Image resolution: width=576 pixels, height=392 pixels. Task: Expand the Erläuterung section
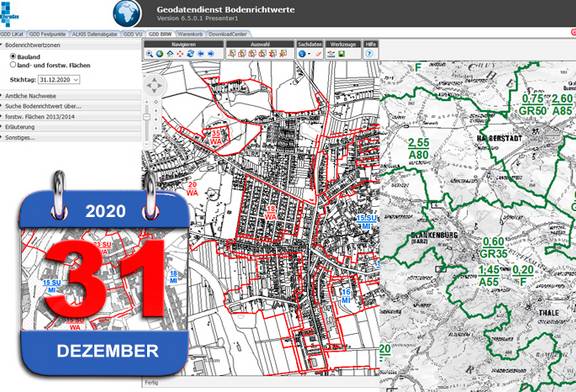[x=71, y=127]
